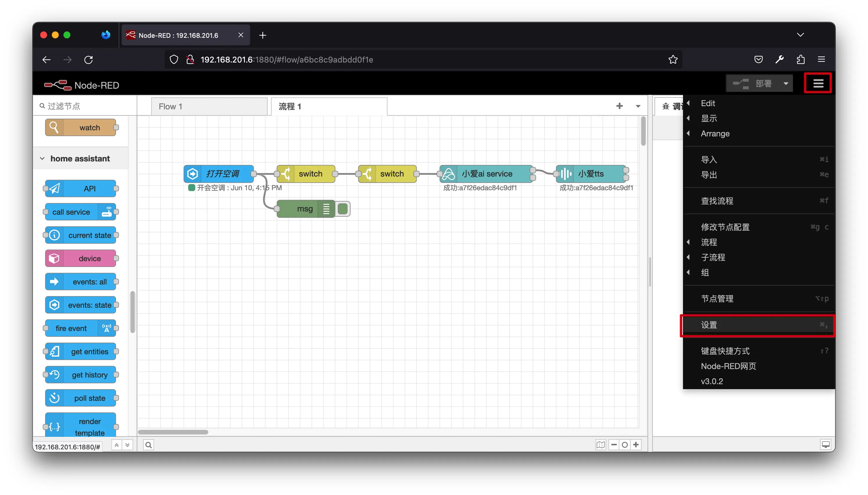Image resolution: width=868 pixels, height=495 pixels.
Task: Click the workspace vertical scrollbar
Action: [643, 131]
